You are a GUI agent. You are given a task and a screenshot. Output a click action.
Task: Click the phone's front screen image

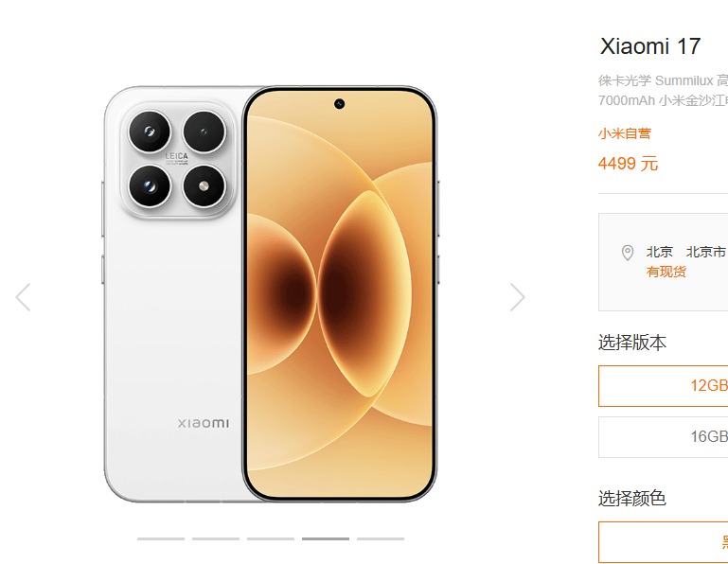click(x=340, y=294)
